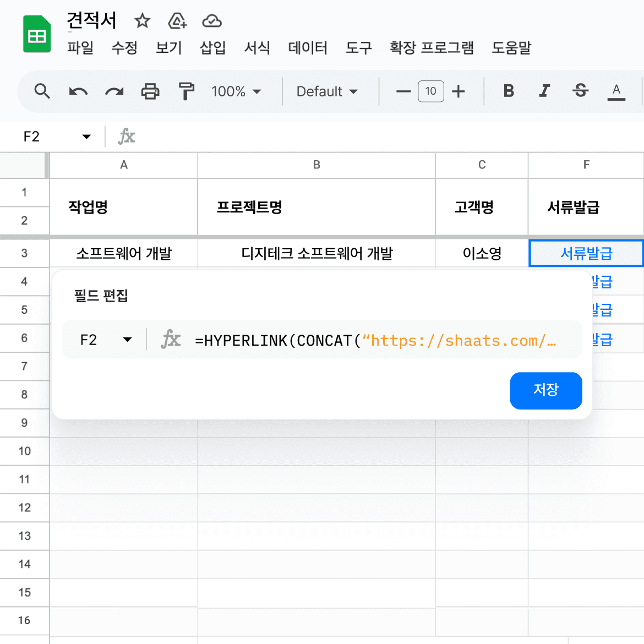This screenshot has height=644, width=644.
Task: Click the blue 저장 button
Action: 546,391
